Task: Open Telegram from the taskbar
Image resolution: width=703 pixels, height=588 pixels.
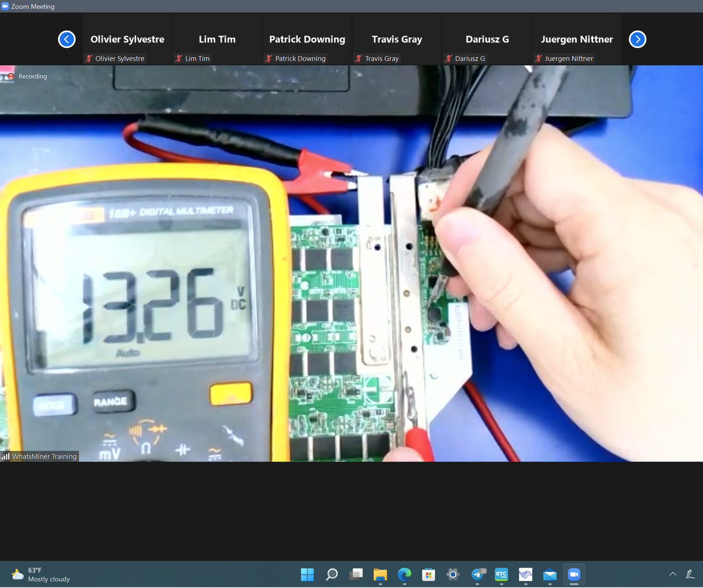Action: 478,574
